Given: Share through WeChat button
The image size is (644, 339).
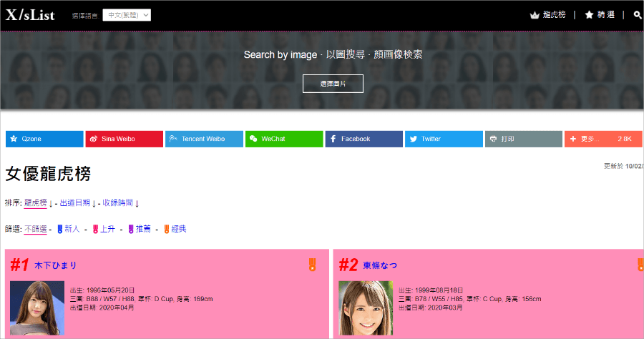Looking at the screenshot, I should coord(283,139).
